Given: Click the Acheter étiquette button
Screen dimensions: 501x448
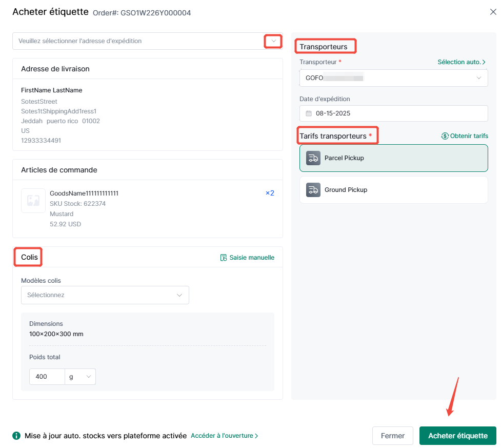Looking at the screenshot, I should (457, 436).
